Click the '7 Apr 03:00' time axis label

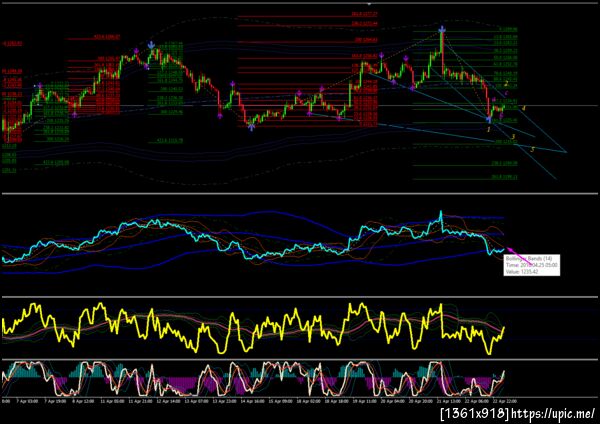(30, 401)
